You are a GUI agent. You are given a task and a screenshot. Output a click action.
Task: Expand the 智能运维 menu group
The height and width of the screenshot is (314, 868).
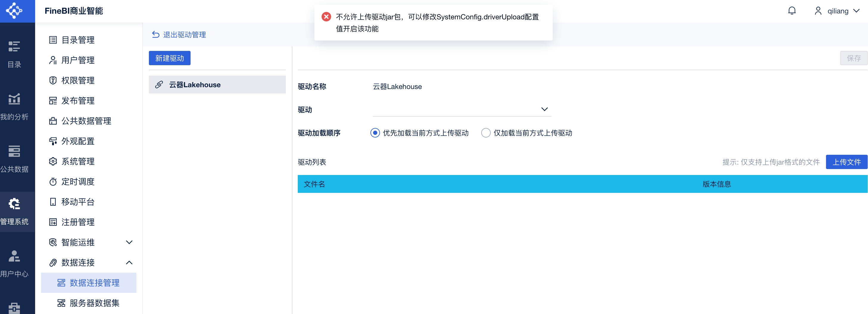point(129,242)
